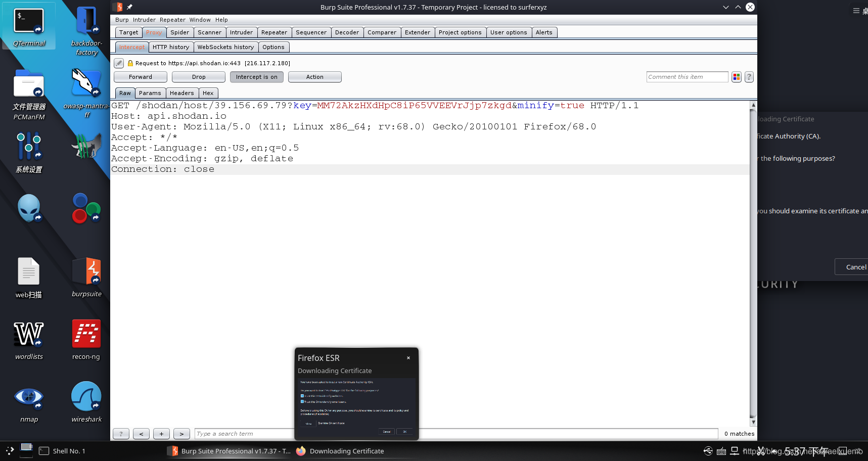Open the Action dropdown button
The height and width of the screenshot is (461, 868).
(x=315, y=77)
